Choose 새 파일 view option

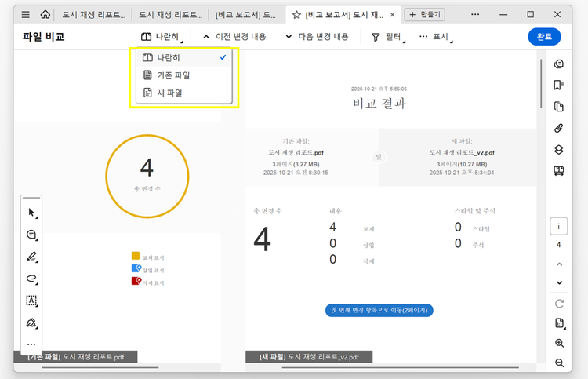(184, 93)
